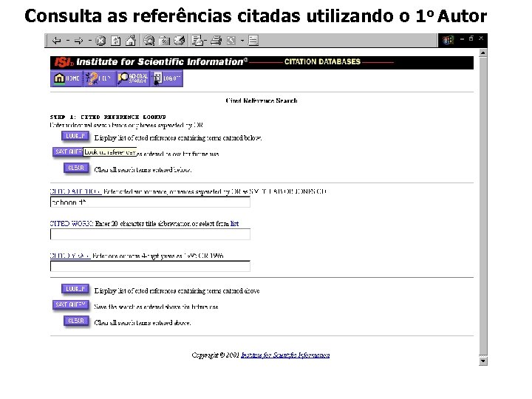Open the Favorites folder icon in toolbar
Image resolution: width=532 pixels, height=399 pixels.
pyautogui.click(x=164, y=41)
